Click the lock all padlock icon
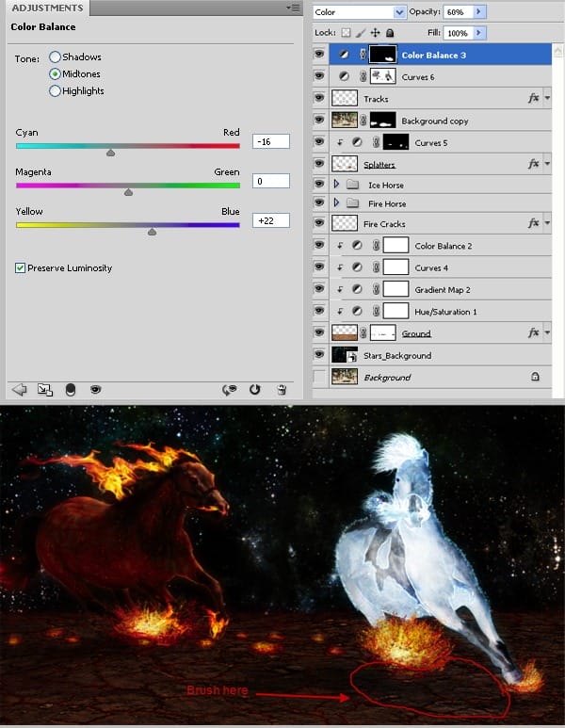Screen dimensions: 565x728 [x=390, y=33]
